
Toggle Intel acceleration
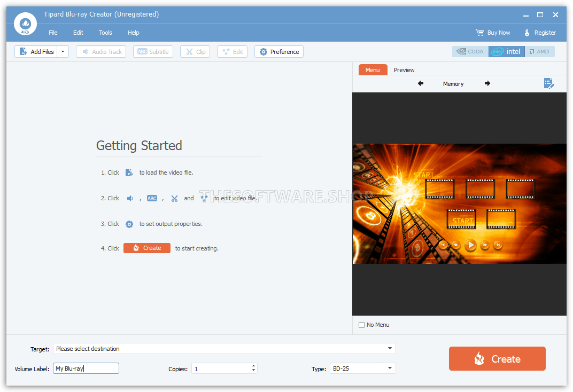click(x=507, y=51)
